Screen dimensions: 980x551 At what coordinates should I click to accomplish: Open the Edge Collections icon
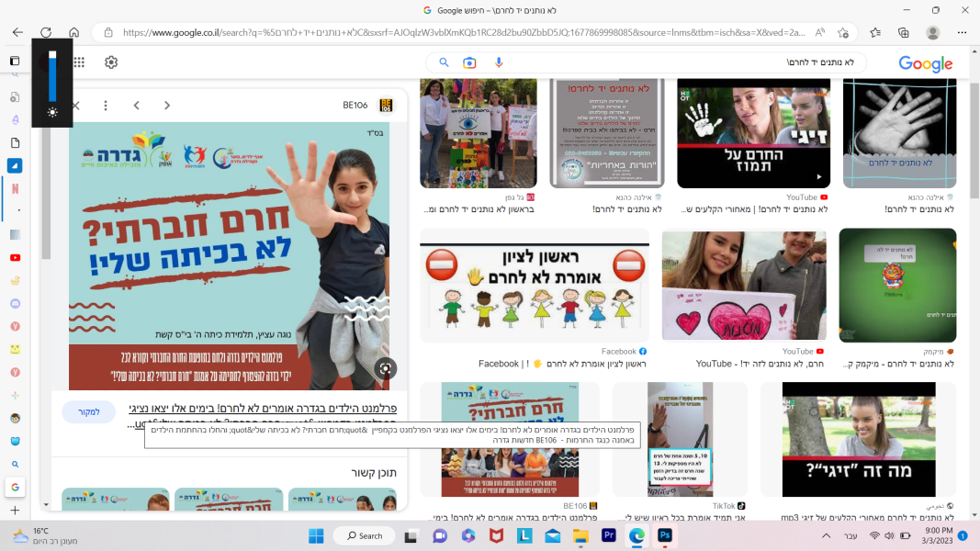point(904,32)
